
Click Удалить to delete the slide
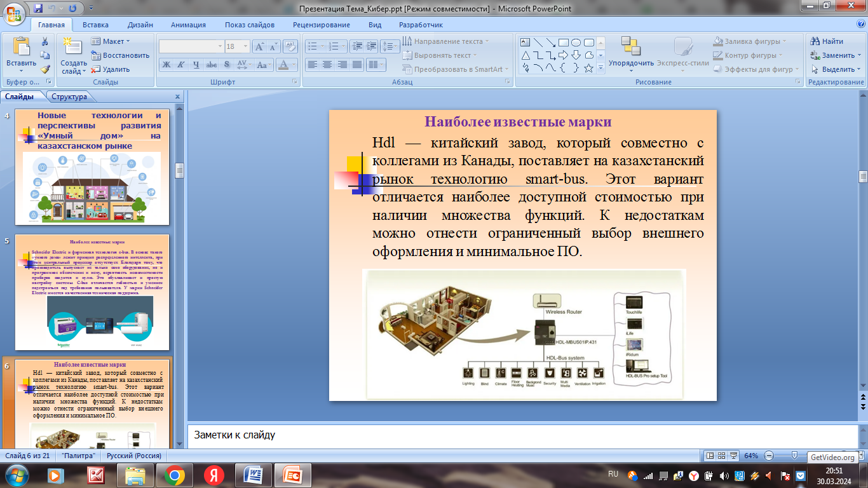coord(111,69)
